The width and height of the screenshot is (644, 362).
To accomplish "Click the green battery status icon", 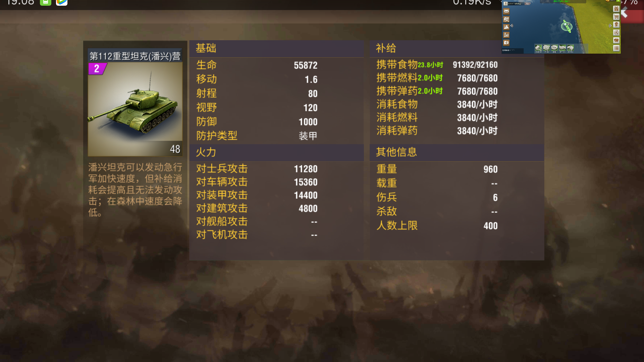I will [46, 2].
